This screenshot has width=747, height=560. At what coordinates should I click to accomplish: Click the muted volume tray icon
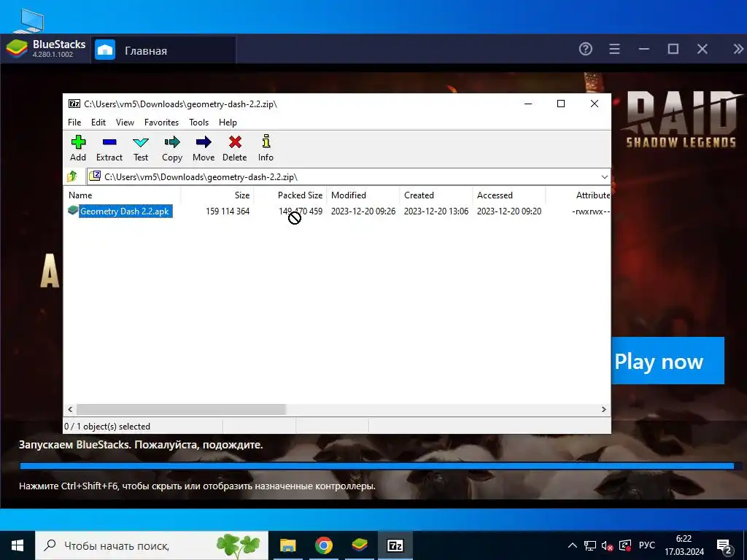[x=606, y=545]
